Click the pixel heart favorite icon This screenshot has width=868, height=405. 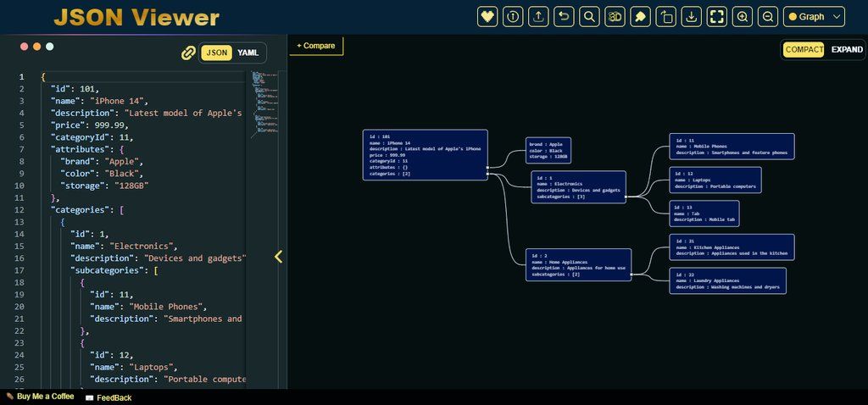487,17
